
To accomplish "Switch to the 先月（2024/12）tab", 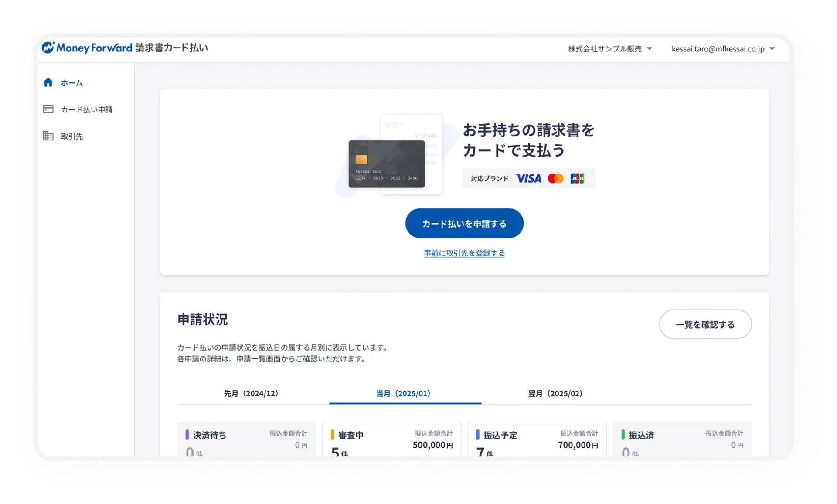I will click(x=251, y=393).
